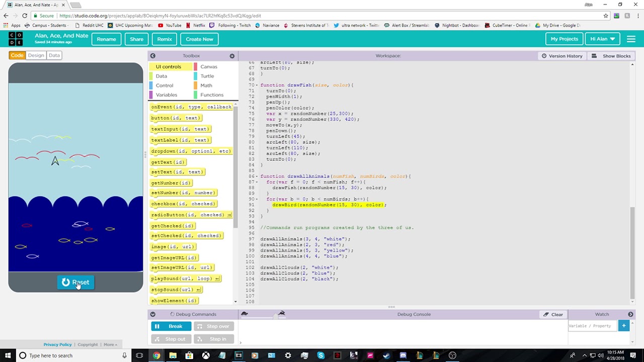The width and height of the screenshot is (644, 362).
Task: Switch to the Code tab
Action: (x=17, y=55)
